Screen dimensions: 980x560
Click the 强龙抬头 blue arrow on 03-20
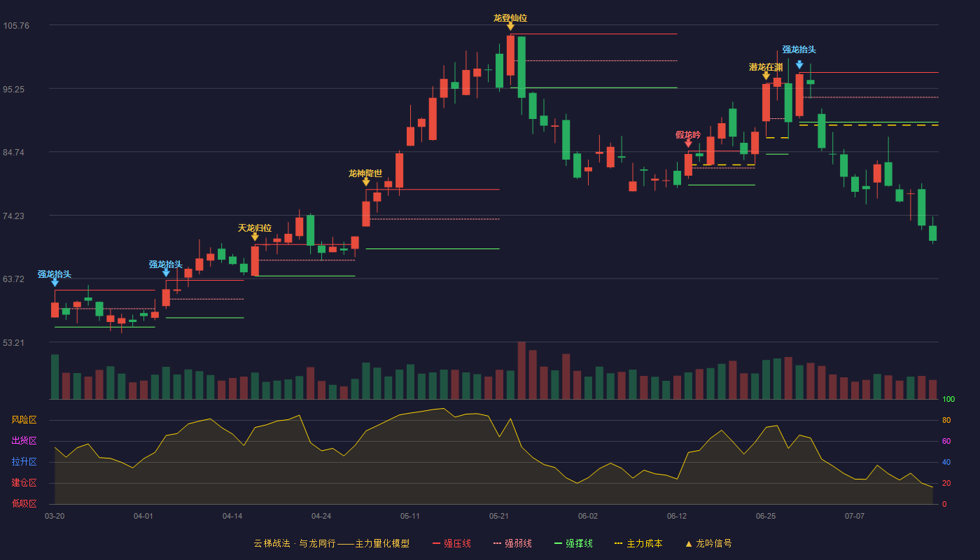point(55,283)
